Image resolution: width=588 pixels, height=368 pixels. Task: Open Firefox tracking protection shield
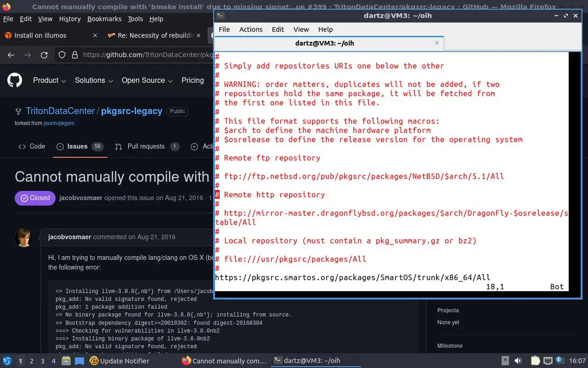(62, 55)
